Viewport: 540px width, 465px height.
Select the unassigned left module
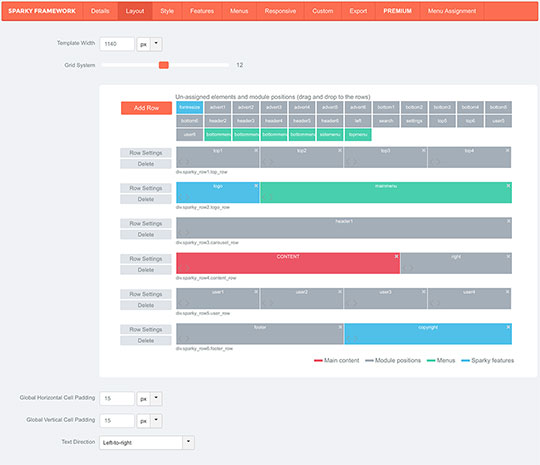click(x=358, y=121)
